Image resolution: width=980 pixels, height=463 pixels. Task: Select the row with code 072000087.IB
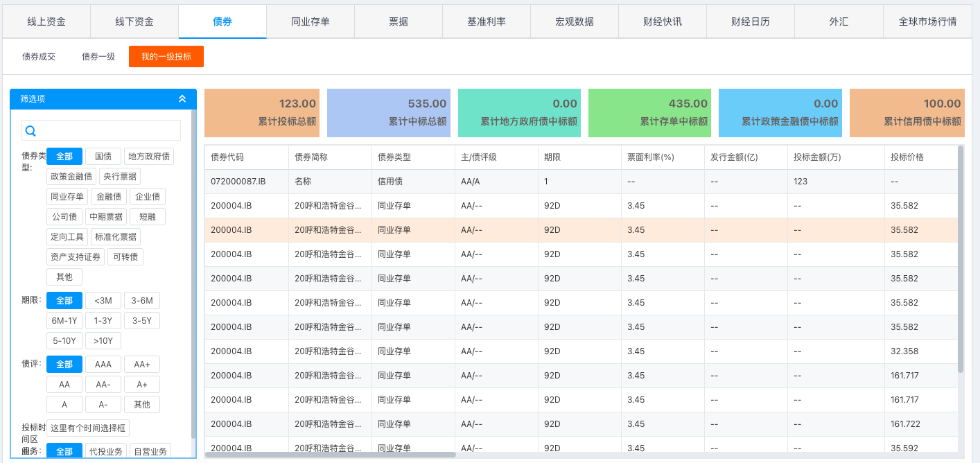(x=581, y=182)
